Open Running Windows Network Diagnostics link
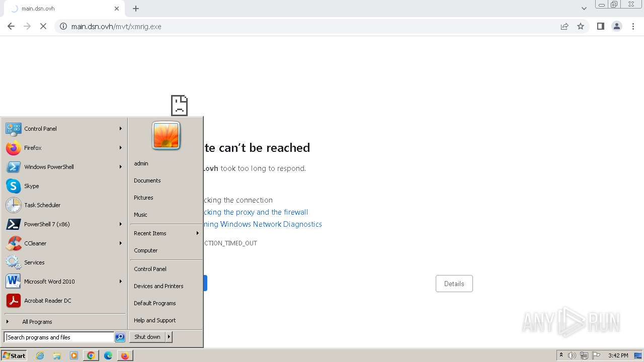This screenshot has height=362, width=644. (263, 224)
